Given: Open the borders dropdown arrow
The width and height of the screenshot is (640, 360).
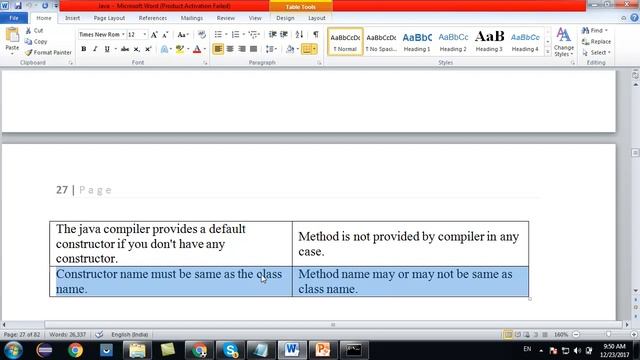Looking at the screenshot, I should (314, 49).
